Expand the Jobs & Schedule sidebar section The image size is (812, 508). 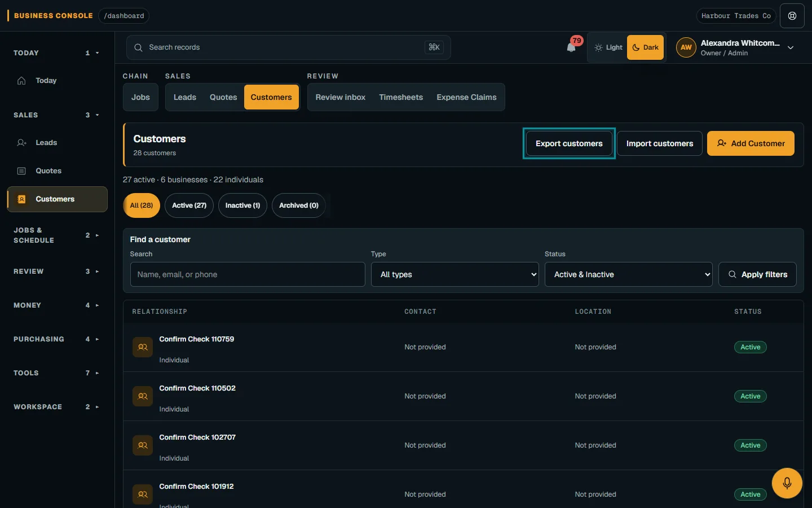pos(56,235)
